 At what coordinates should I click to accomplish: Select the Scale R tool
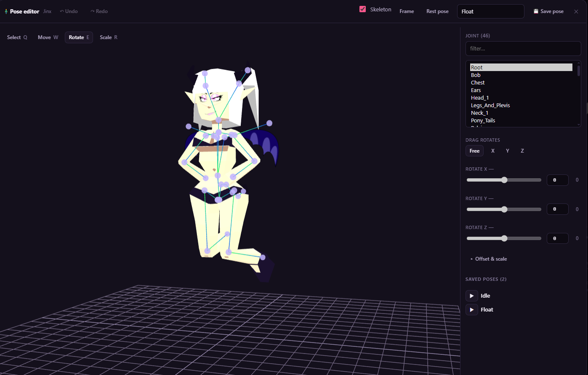click(x=109, y=37)
